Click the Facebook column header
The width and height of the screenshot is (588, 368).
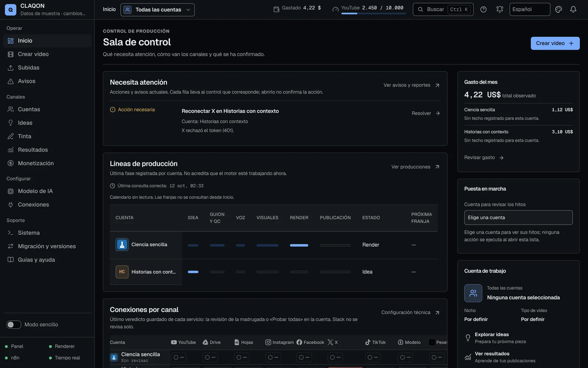click(311, 342)
